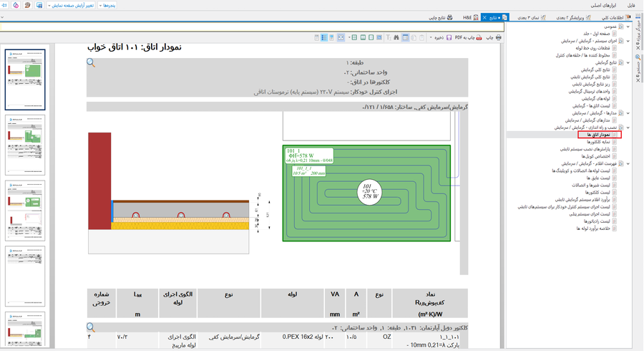The image size is (644, 351).
Task: Switch to the نمای ۳ بعدی tab
Action: [x=532, y=17]
